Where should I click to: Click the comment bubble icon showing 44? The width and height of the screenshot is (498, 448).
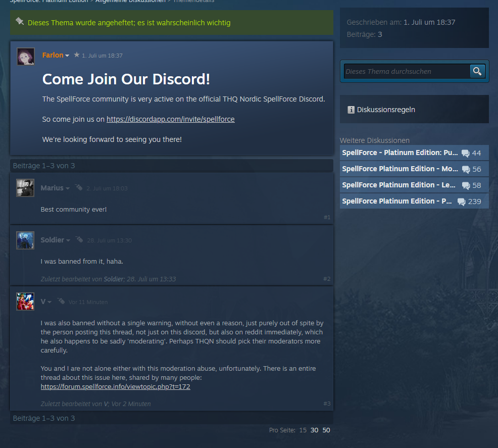[x=466, y=153]
